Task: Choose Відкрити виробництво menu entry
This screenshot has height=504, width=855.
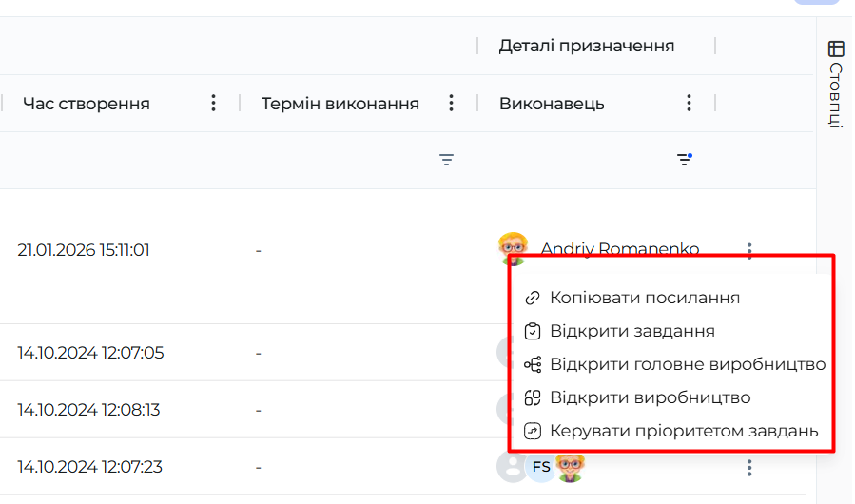Action: click(650, 397)
